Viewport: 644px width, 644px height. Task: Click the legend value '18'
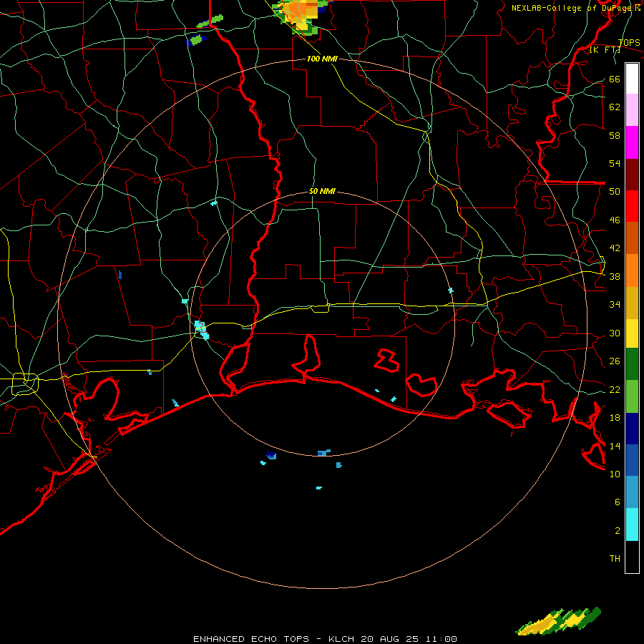(615, 417)
